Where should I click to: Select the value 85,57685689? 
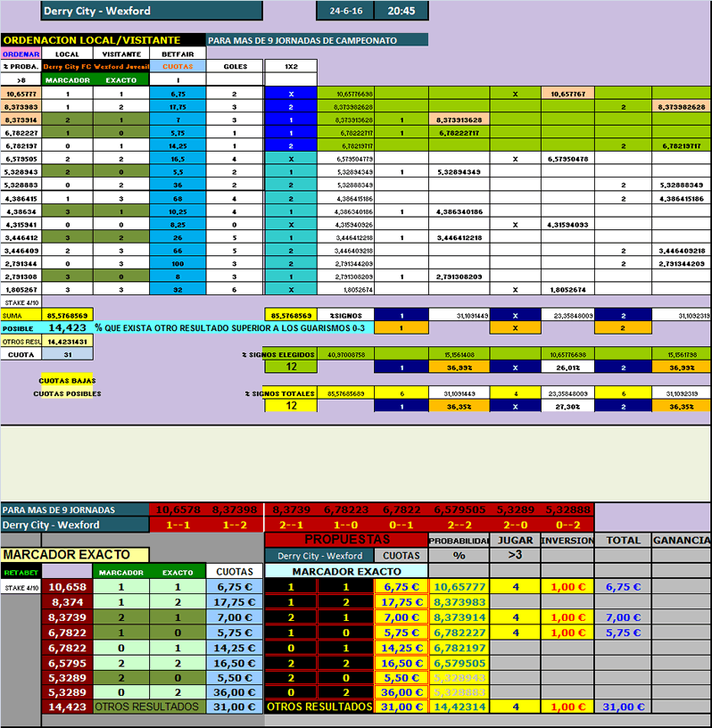point(345,393)
